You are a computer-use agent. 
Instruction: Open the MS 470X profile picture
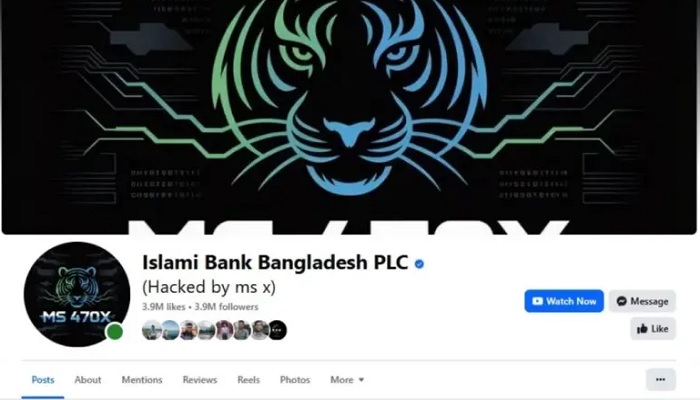pyautogui.click(x=76, y=295)
